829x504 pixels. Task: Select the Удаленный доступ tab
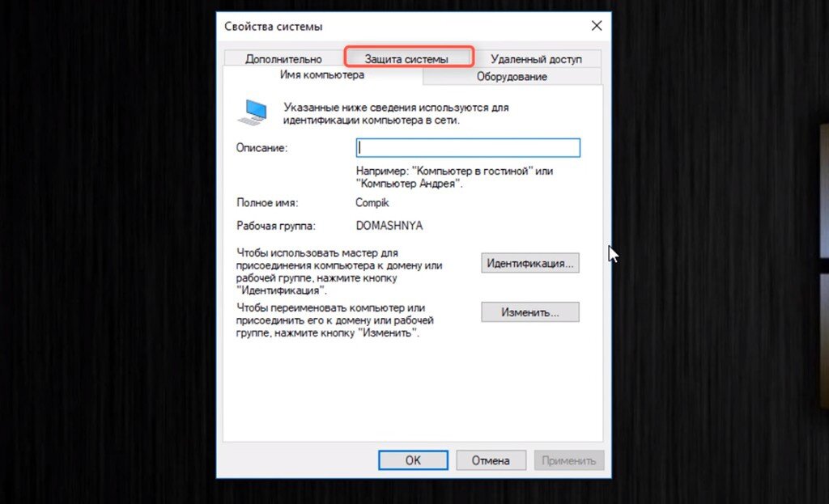(x=536, y=58)
